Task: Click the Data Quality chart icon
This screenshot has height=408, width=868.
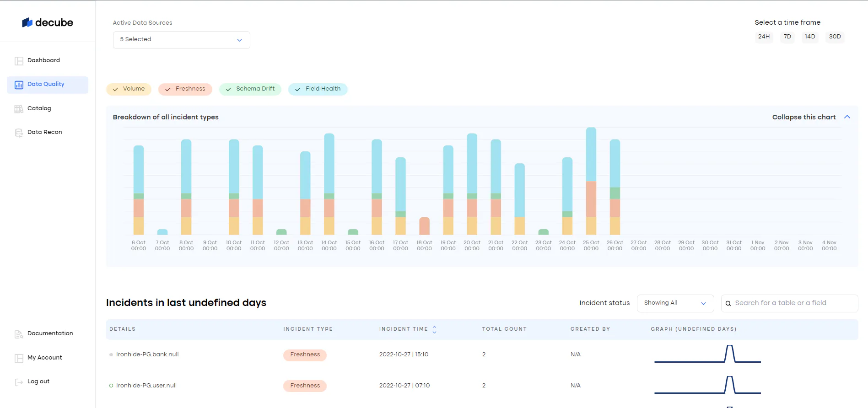Action: (19, 85)
